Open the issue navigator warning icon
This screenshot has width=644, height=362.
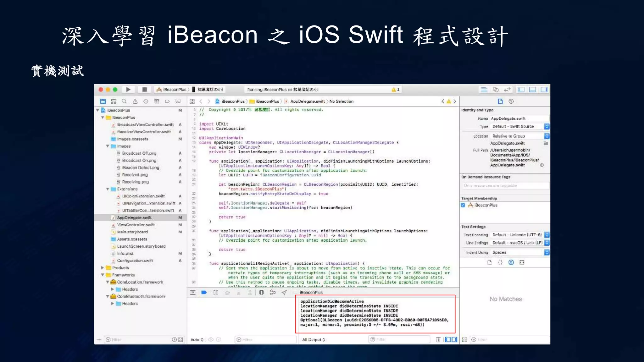click(x=135, y=101)
